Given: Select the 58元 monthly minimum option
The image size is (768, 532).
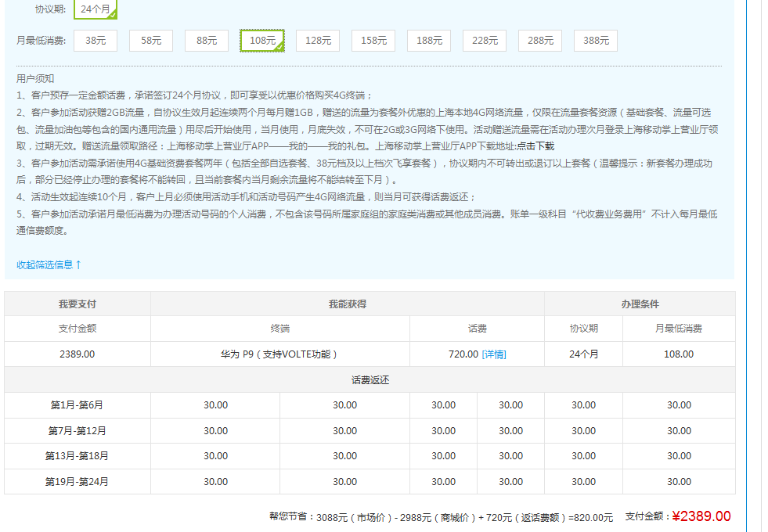Looking at the screenshot, I should tap(151, 41).
